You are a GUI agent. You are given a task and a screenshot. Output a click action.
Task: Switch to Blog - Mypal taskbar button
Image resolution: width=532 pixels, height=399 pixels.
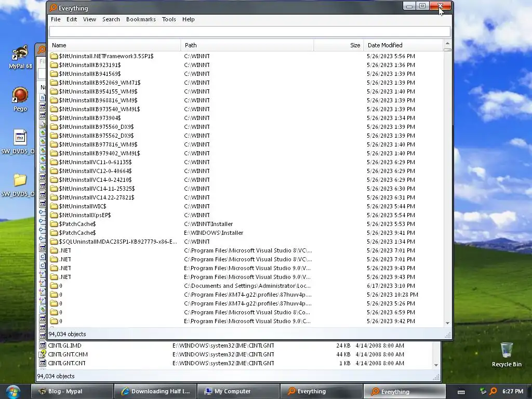(72, 391)
